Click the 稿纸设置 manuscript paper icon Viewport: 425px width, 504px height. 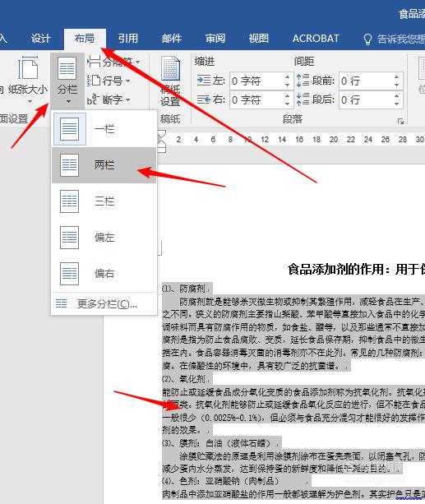(x=170, y=81)
